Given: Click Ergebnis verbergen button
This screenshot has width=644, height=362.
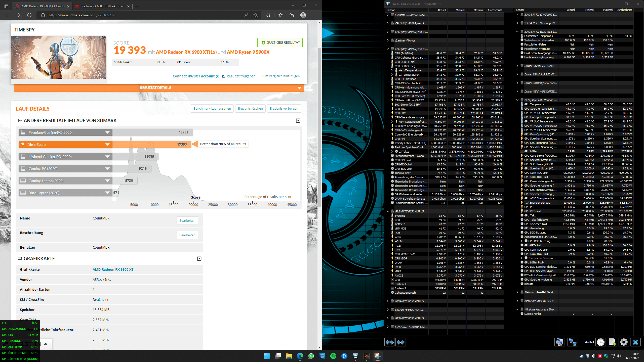Looking at the screenshot, I should pyautogui.click(x=284, y=108).
